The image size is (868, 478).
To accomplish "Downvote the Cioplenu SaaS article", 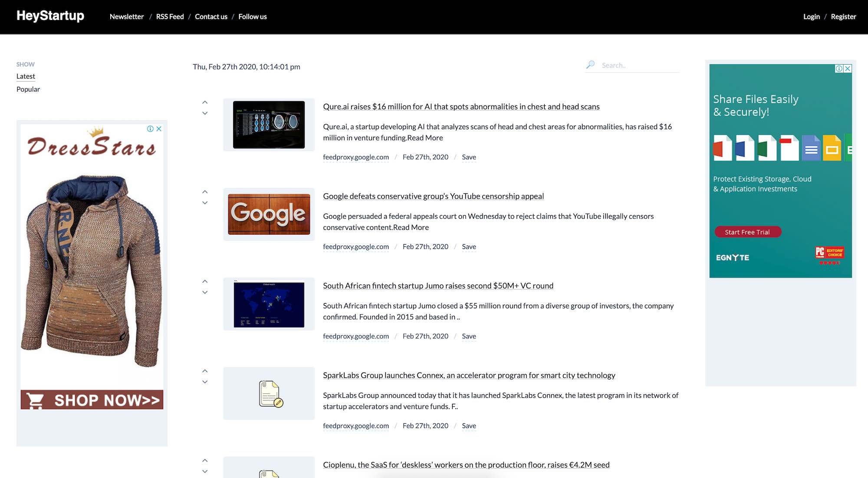I will pos(205,471).
